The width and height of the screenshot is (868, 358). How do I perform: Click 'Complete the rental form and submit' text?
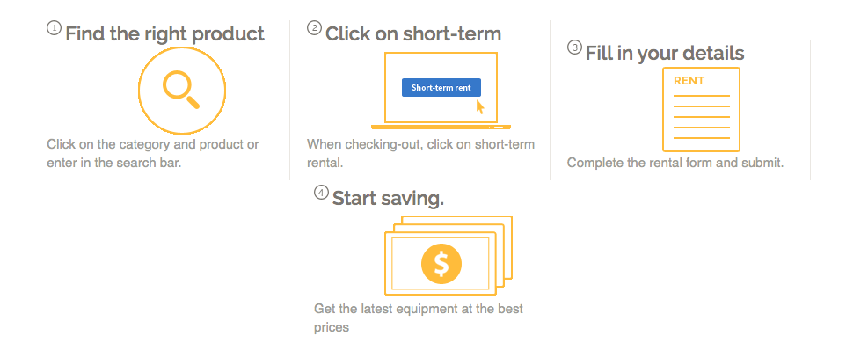pos(675,163)
